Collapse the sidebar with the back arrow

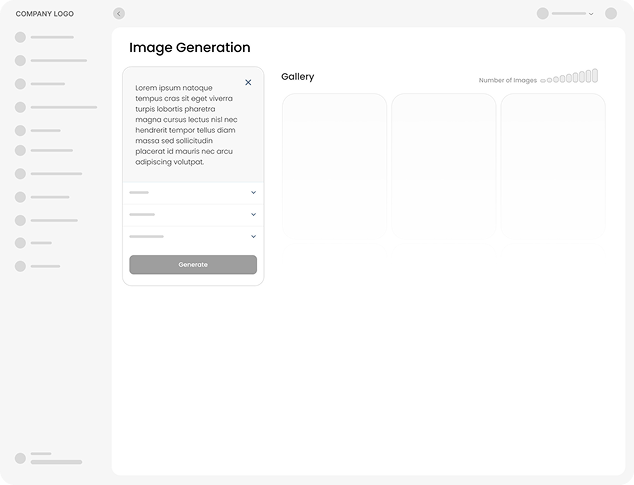(119, 14)
